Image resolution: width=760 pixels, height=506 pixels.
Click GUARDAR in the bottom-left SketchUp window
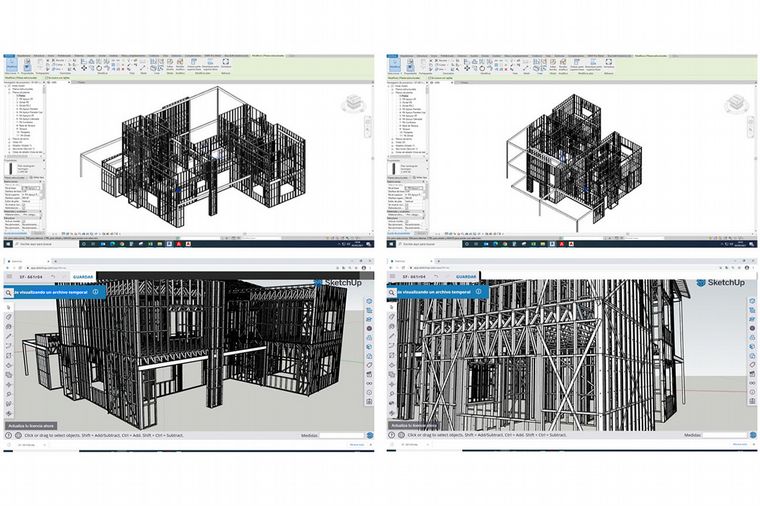(x=83, y=279)
